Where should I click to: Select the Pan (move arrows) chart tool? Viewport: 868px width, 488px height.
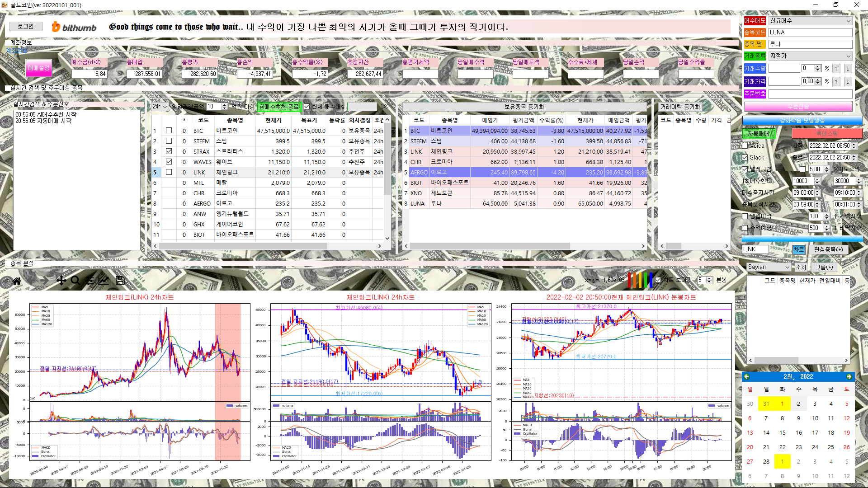tap(61, 281)
